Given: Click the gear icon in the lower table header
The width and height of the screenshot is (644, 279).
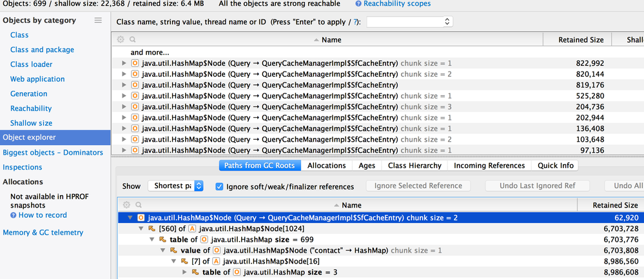Looking at the screenshot, I should (126, 205).
